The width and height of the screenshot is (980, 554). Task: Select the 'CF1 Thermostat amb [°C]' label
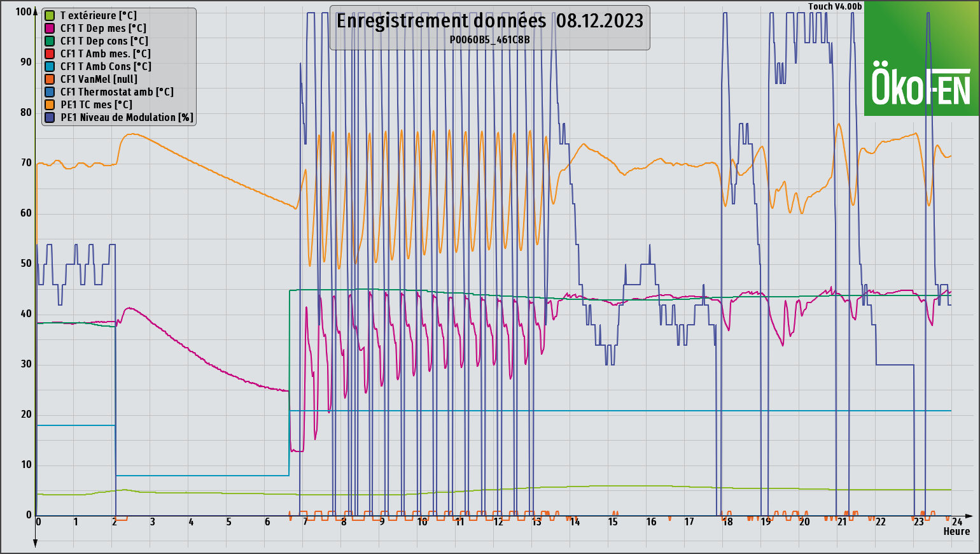117,92
